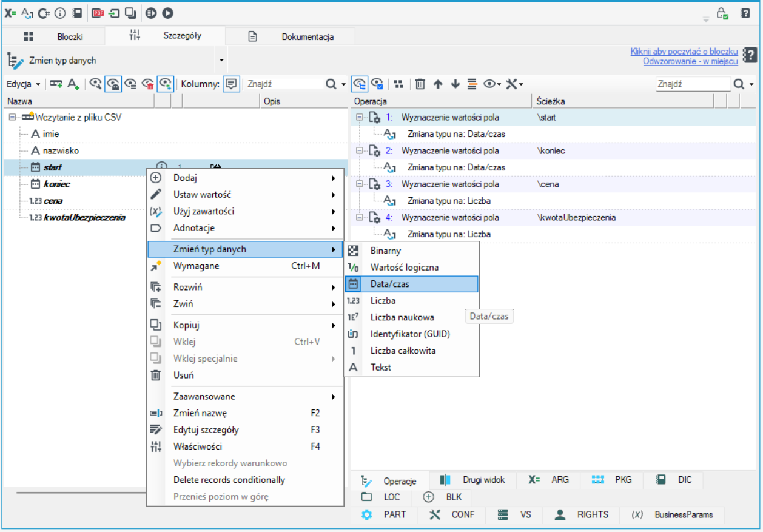The image size is (763, 532).
Task: Click the lock icon with green check
Action: click(722, 13)
